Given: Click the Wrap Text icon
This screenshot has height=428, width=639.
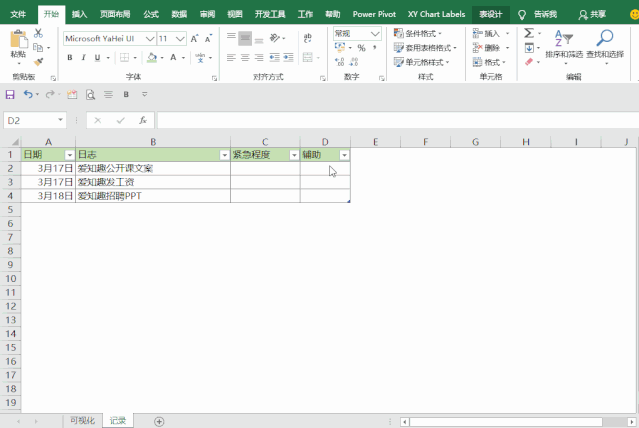Looking at the screenshot, I should [x=308, y=38].
